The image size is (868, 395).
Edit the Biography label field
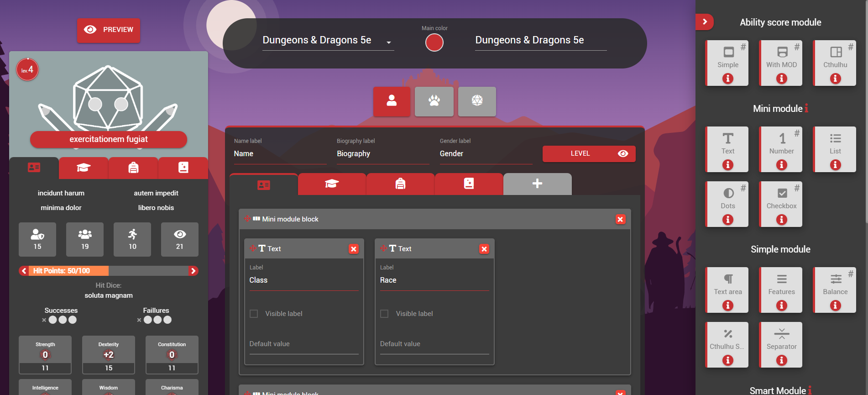tap(383, 154)
